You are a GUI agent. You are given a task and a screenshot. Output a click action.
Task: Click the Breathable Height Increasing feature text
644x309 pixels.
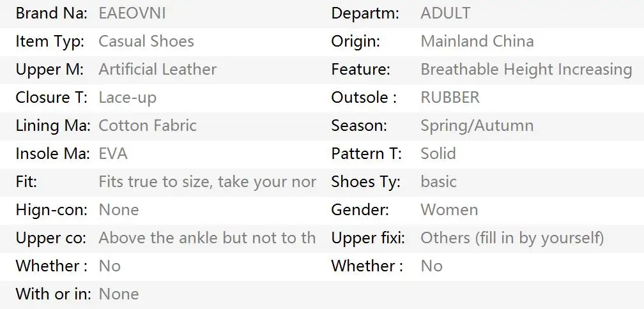click(x=526, y=70)
